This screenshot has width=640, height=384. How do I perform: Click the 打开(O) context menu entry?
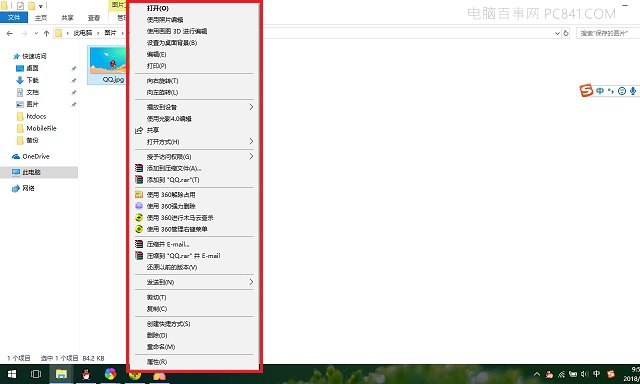click(158, 8)
